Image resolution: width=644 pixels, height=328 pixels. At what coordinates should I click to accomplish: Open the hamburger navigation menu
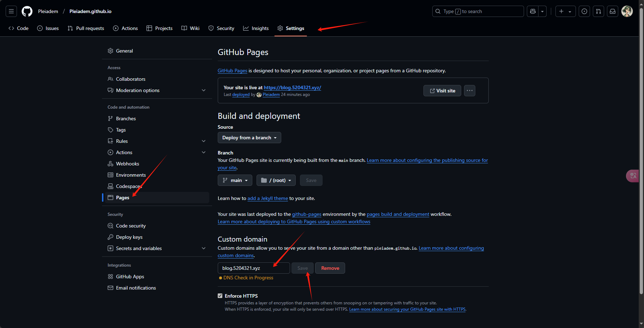click(11, 11)
